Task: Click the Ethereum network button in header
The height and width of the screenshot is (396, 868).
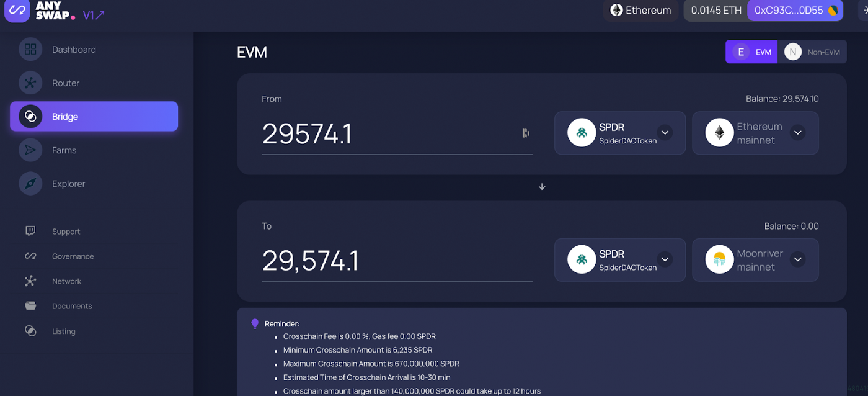Action: 640,11
